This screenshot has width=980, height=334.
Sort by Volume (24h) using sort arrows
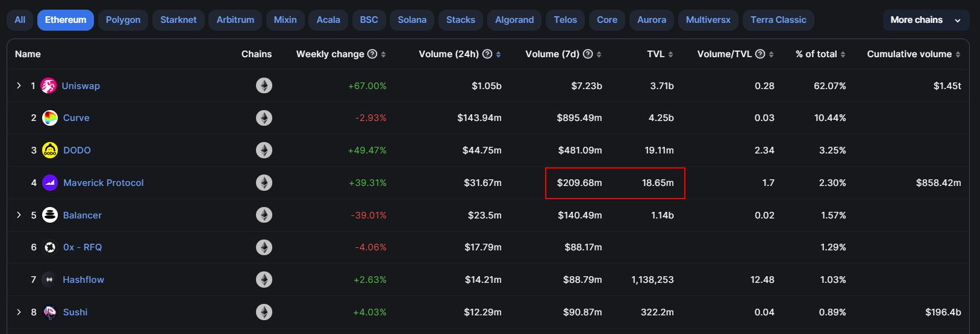pyautogui.click(x=499, y=54)
